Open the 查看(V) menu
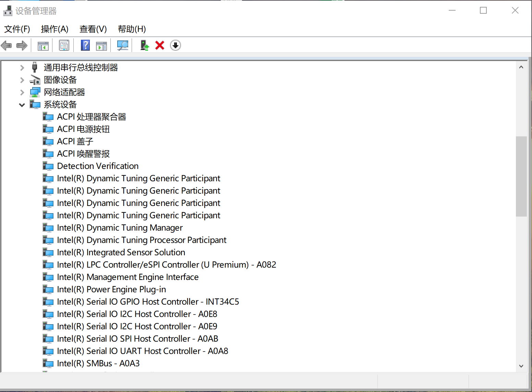 coord(93,29)
